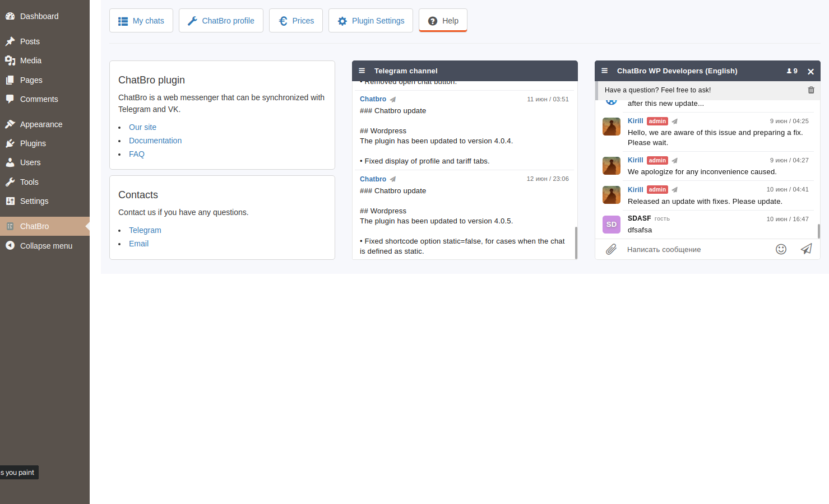Click Chatbro sender name on 11 июн post
This screenshot has height=504, width=829.
pyautogui.click(x=373, y=99)
